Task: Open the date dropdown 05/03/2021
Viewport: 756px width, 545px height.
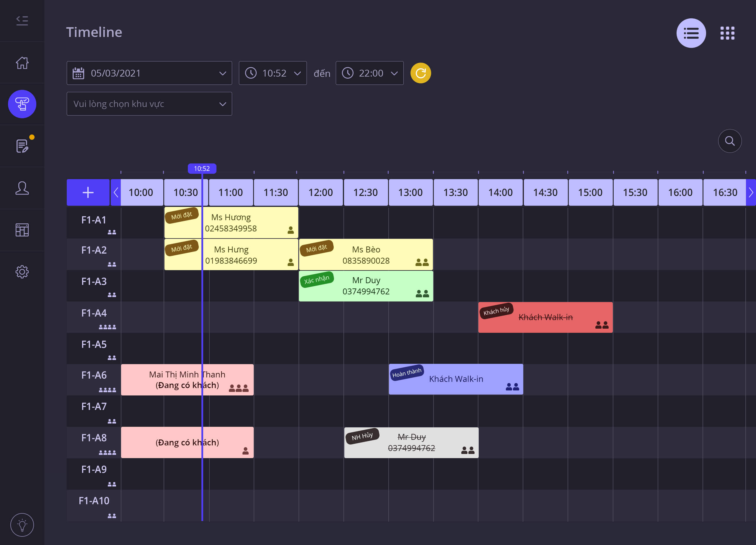Action: point(149,73)
